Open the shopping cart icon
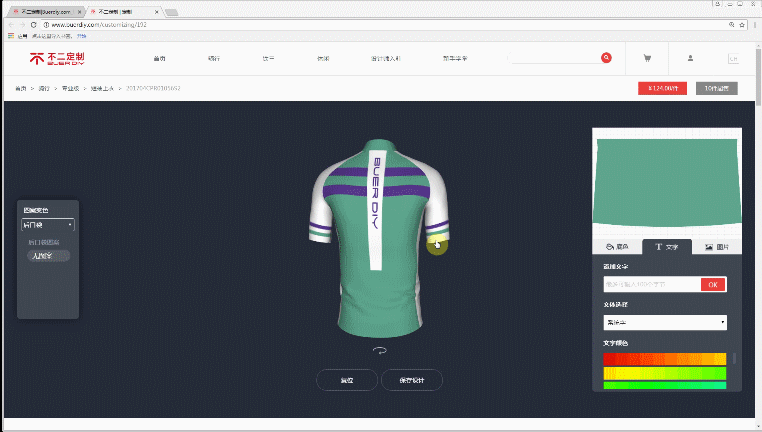This screenshot has height=432, width=762. click(647, 58)
